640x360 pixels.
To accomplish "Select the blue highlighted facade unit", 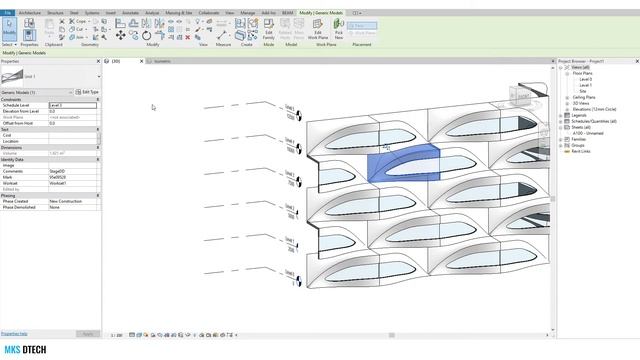I will tap(404, 163).
